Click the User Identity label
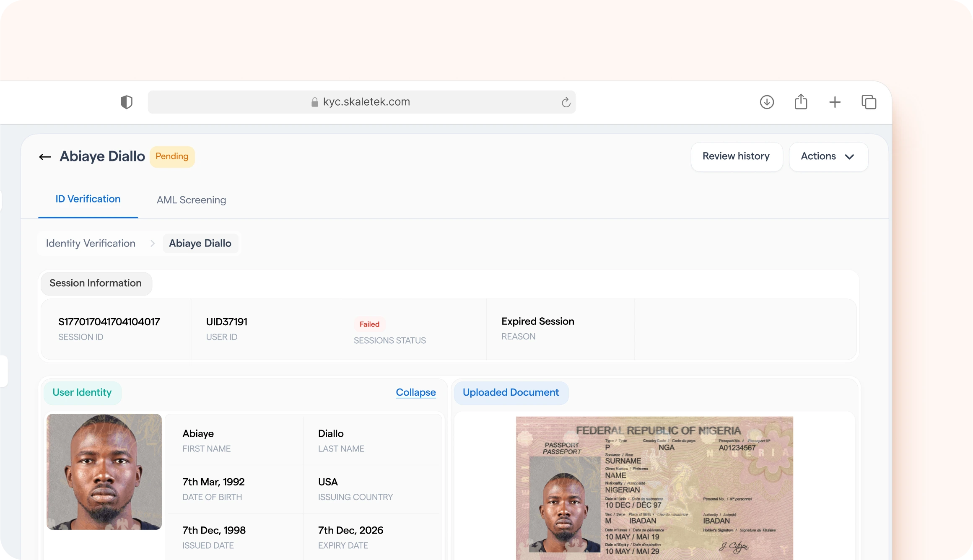This screenshot has width=973, height=560. [82, 393]
